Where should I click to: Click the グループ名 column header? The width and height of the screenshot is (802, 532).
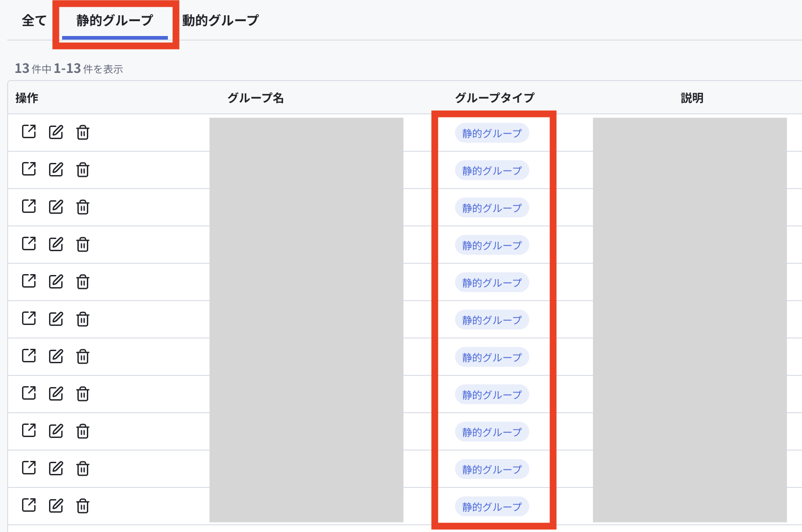256,98
